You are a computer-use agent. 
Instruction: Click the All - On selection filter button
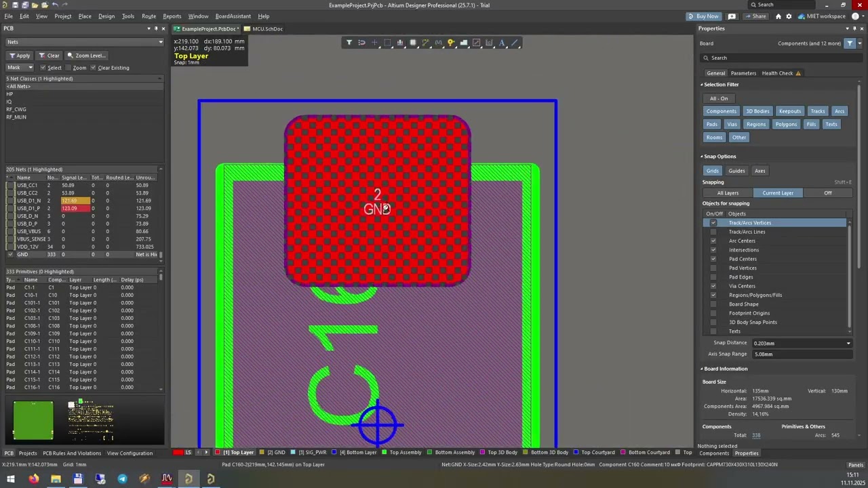[x=719, y=98]
